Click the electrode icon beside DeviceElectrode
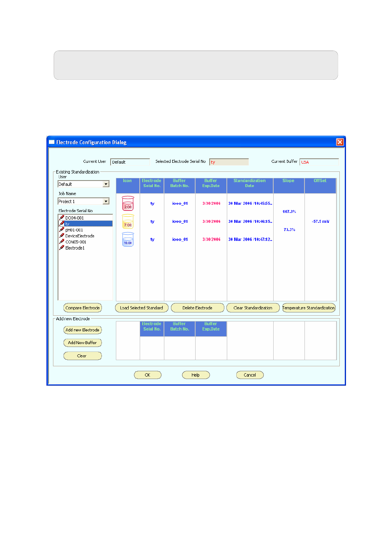The image size is (392, 555). click(62, 236)
